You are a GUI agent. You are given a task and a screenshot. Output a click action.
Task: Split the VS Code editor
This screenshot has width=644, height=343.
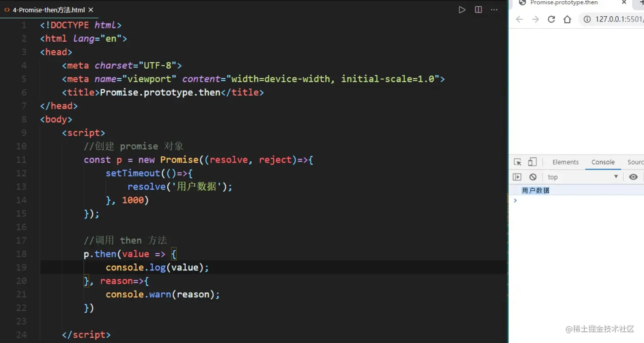[x=478, y=9]
